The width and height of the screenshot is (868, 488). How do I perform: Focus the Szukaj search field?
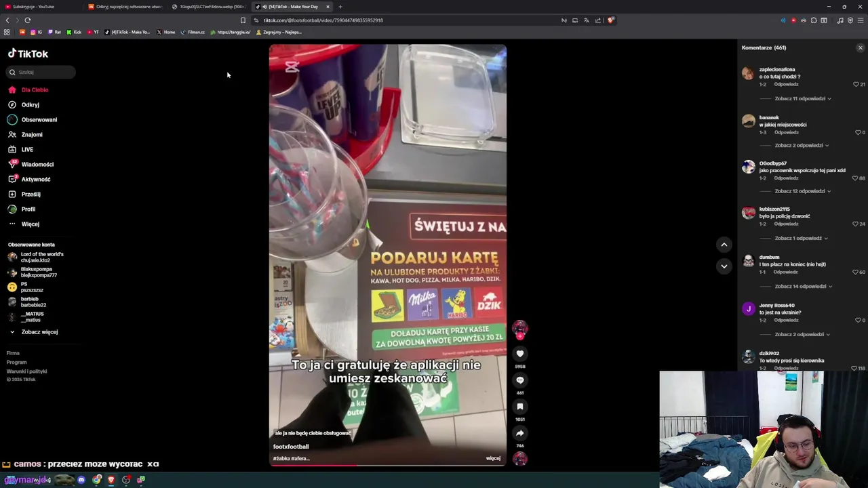point(41,72)
